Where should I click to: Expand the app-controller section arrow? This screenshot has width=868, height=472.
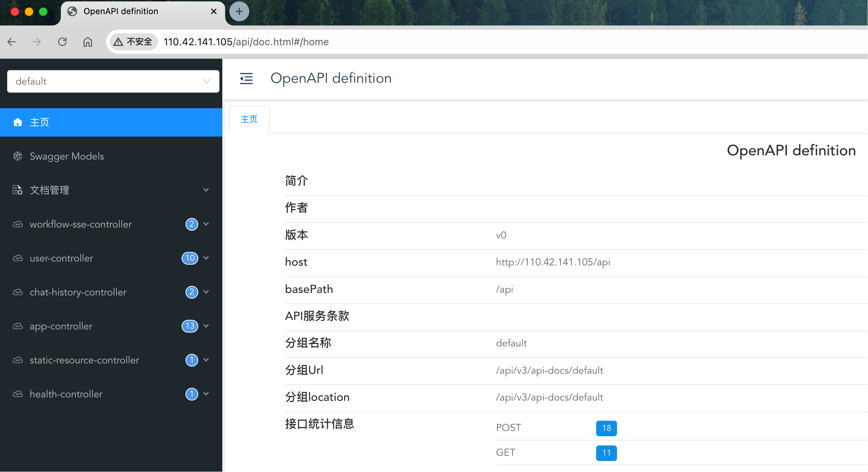tap(206, 326)
